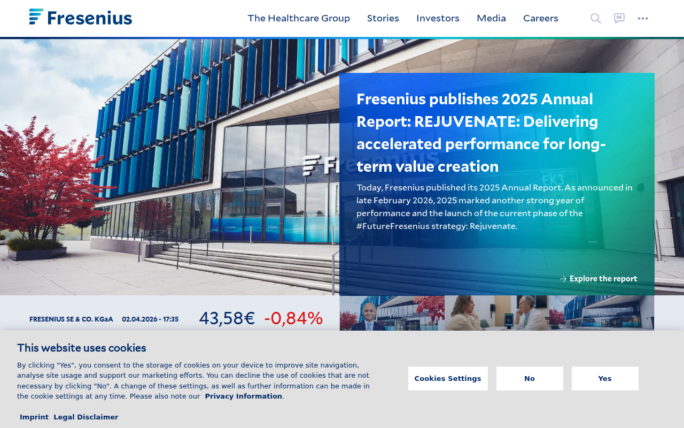Open The Healthcare Group menu
This screenshot has width=684, height=428.
pos(298,18)
